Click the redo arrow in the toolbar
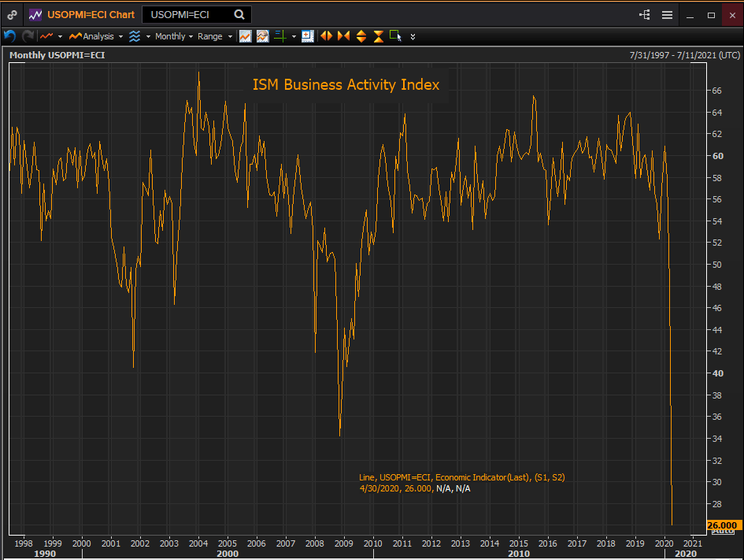The width and height of the screenshot is (744, 560). point(28,36)
